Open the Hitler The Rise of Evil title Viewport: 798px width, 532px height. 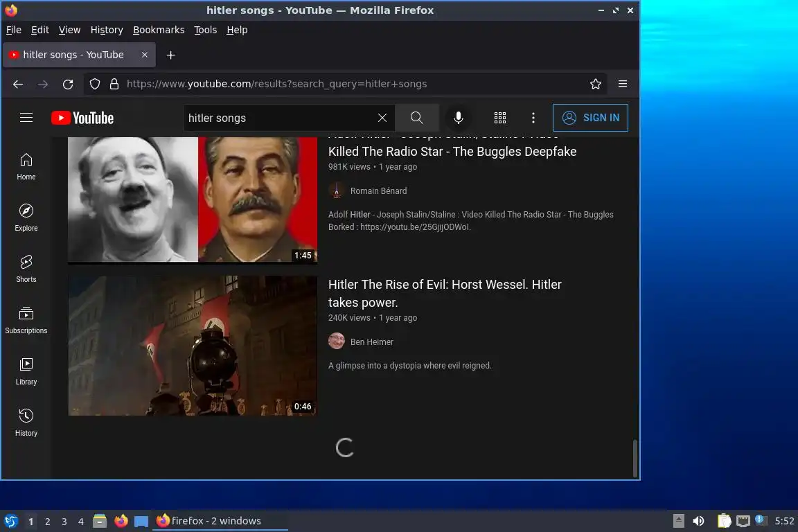click(x=445, y=293)
